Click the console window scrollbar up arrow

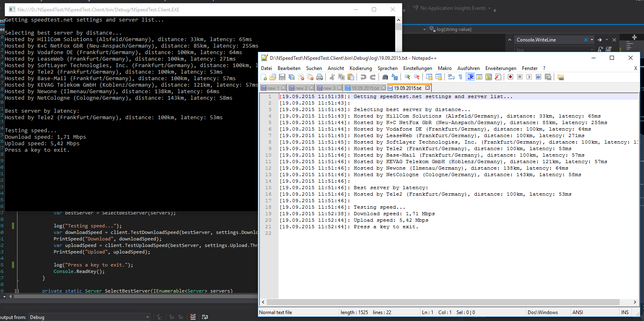pos(398,20)
